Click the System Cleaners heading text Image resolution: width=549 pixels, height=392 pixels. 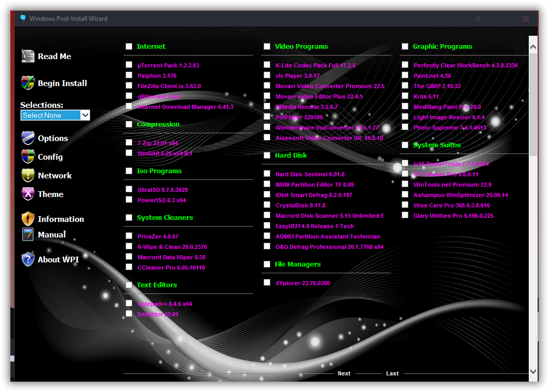click(165, 218)
